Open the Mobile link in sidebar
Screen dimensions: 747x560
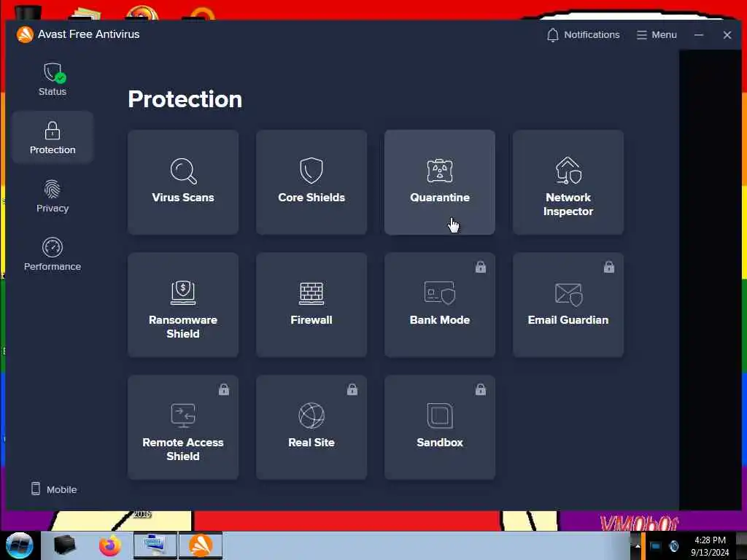pos(54,489)
